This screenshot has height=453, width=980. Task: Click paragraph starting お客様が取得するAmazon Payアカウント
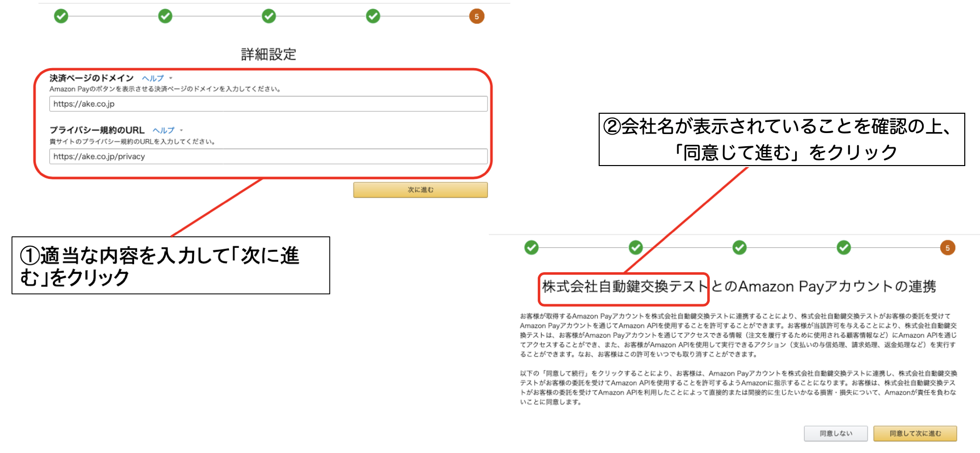tap(738, 335)
